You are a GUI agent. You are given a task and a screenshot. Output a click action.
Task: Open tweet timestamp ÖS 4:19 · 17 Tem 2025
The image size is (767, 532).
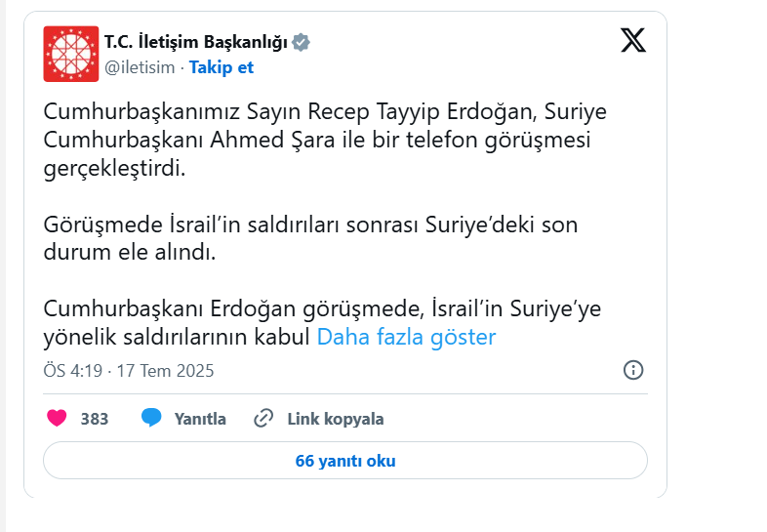coord(129,371)
